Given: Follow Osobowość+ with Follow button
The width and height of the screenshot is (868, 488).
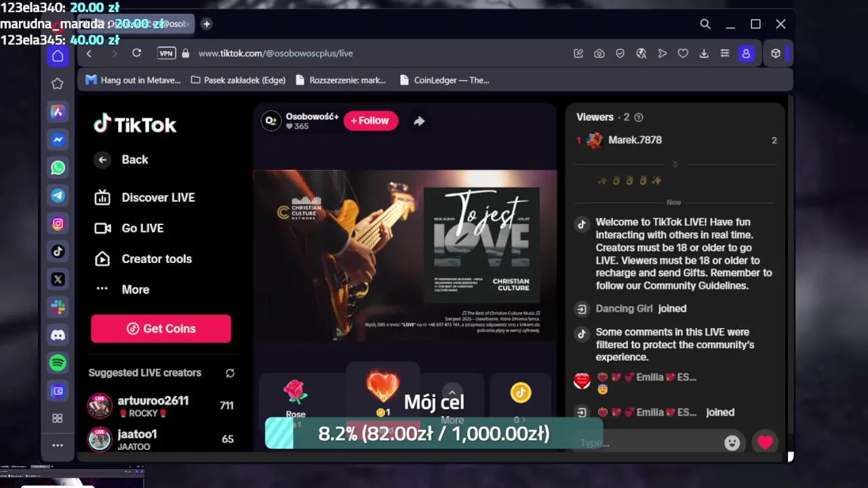Looking at the screenshot, I should coord(370,121).
